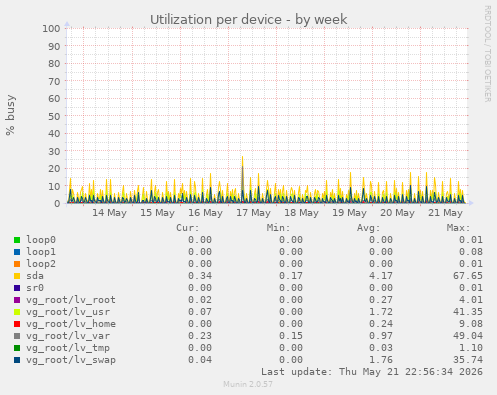Click the 14 May x-axis label
497x395 pixels.
109,213
